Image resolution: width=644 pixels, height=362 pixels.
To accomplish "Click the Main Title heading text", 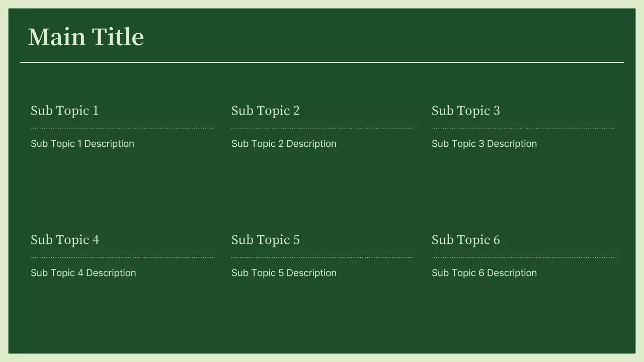I will [x=86, y=37].
